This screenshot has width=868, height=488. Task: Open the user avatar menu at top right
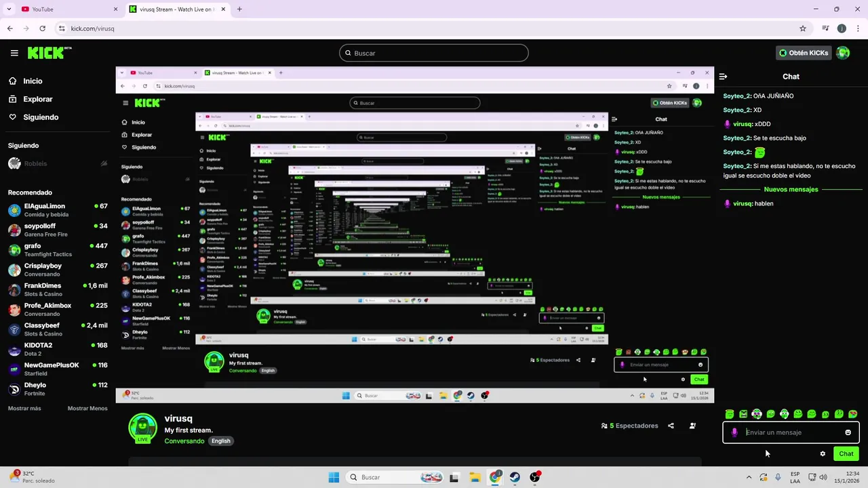click(843, 53)
